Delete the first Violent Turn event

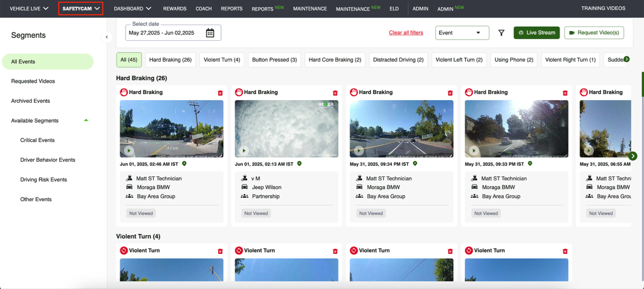pyautogui.click(x=220, y=251)
